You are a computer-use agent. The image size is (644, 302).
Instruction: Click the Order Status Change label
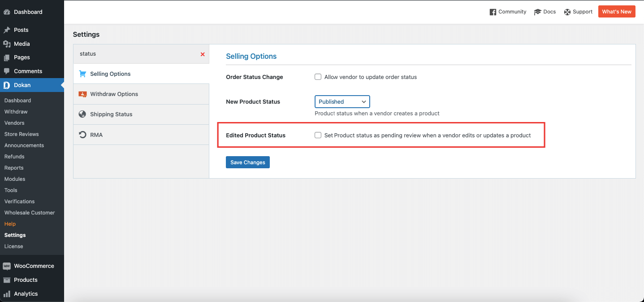tap(255, 77)
